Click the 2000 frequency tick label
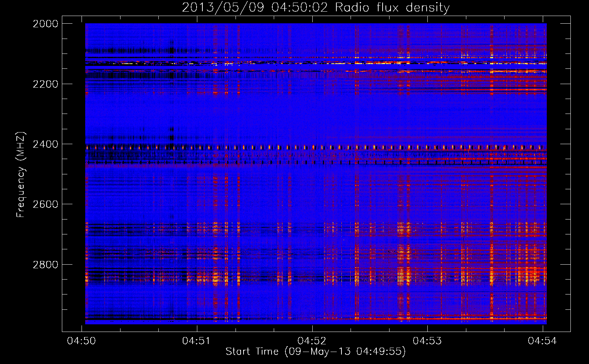The image size is (589, 364). coord(46,24)
